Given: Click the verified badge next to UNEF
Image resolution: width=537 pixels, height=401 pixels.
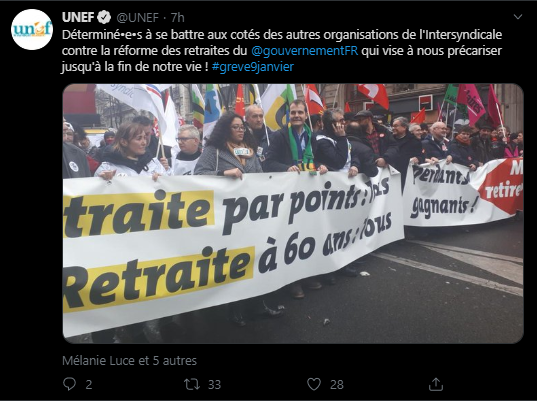Looking at the screenshot, I should pos(104,17).
